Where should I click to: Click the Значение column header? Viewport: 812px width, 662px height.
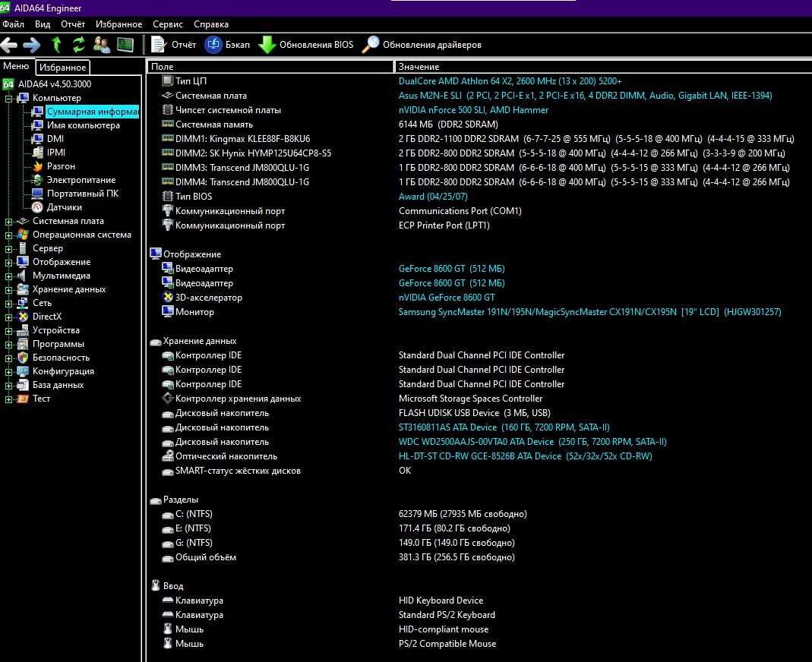[603, 67]
